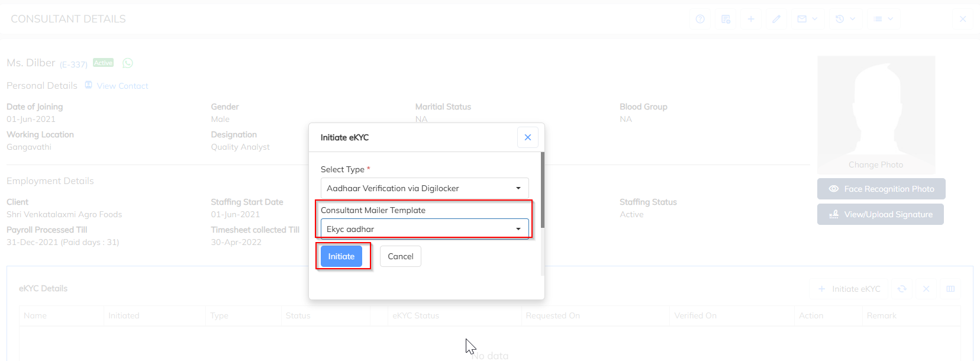
Task: Click the add note document icon
Action: (726, 19)
